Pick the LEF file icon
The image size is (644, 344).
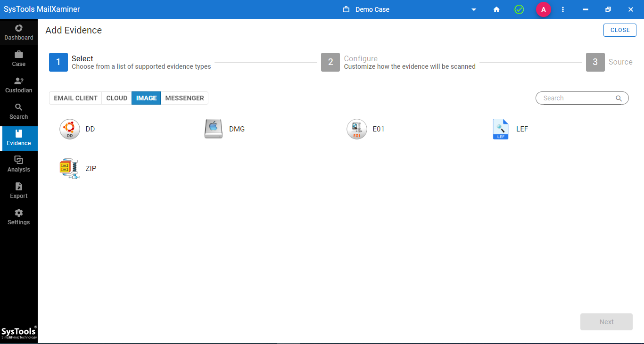click(501, 129)
